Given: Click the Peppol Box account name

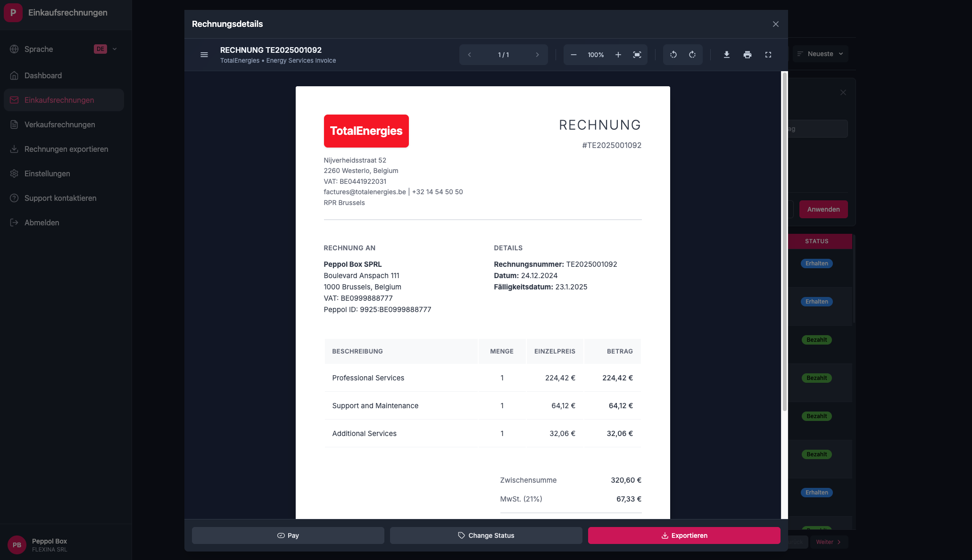Looking at the screenshot, I should tap(50, 541).
